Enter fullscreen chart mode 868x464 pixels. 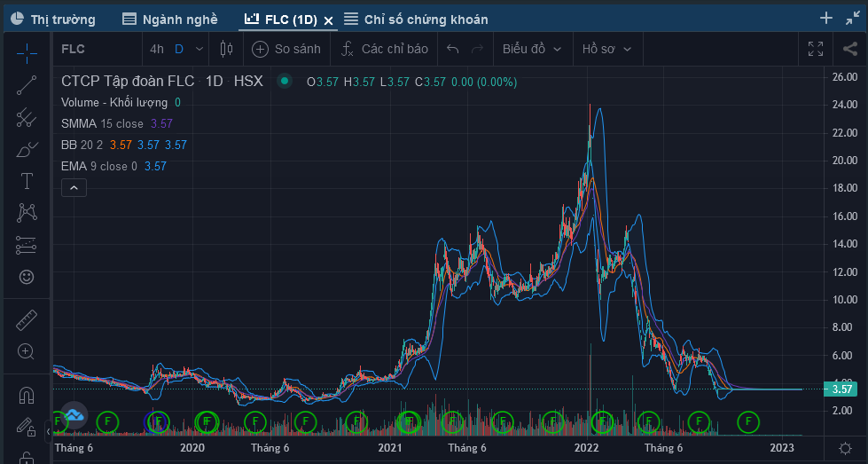816,49
